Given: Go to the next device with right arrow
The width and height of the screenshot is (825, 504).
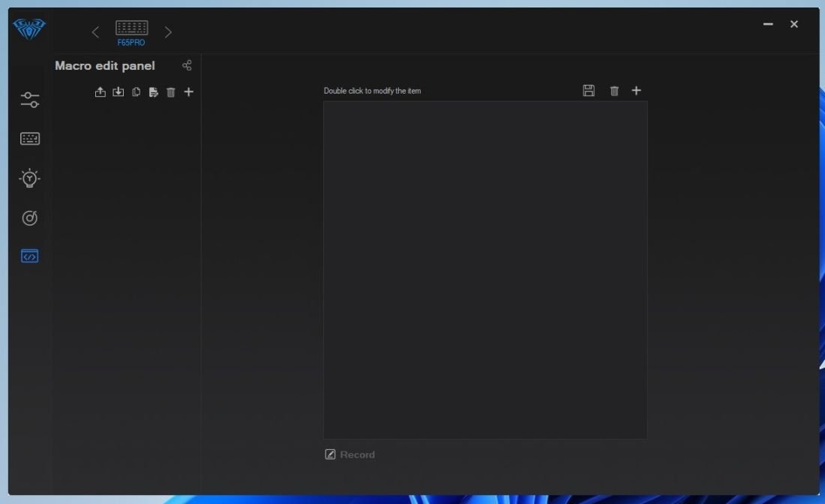Looking at the screenshot, I should point(168,32).
